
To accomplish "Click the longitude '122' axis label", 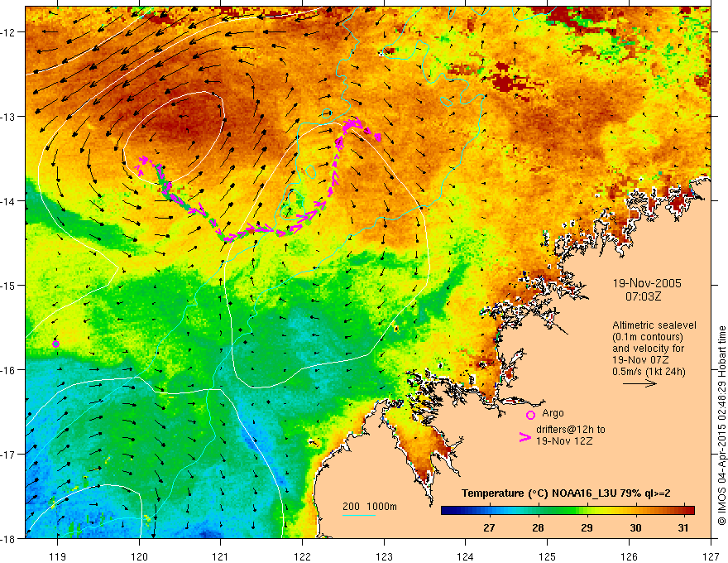I will [302, 556].
